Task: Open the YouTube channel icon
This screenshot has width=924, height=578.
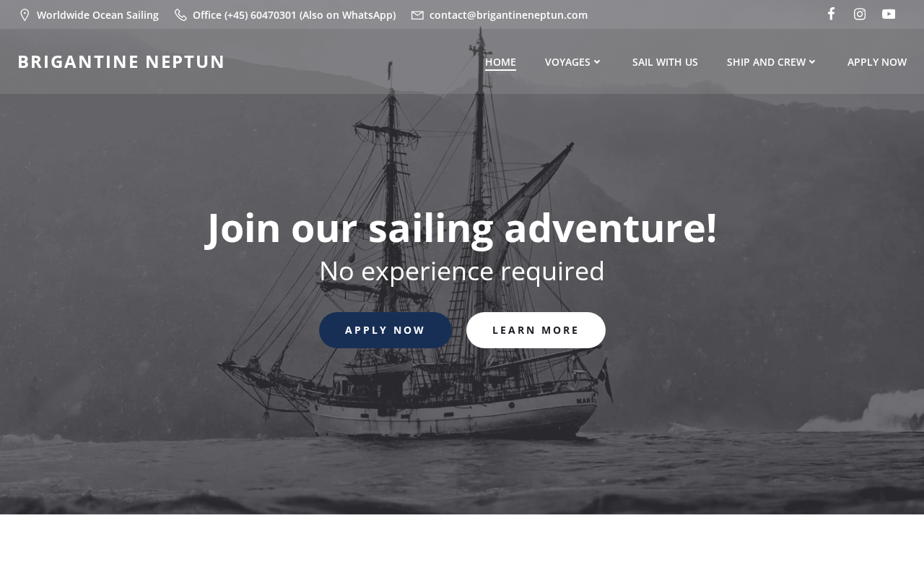Action: tap(889, 14)
